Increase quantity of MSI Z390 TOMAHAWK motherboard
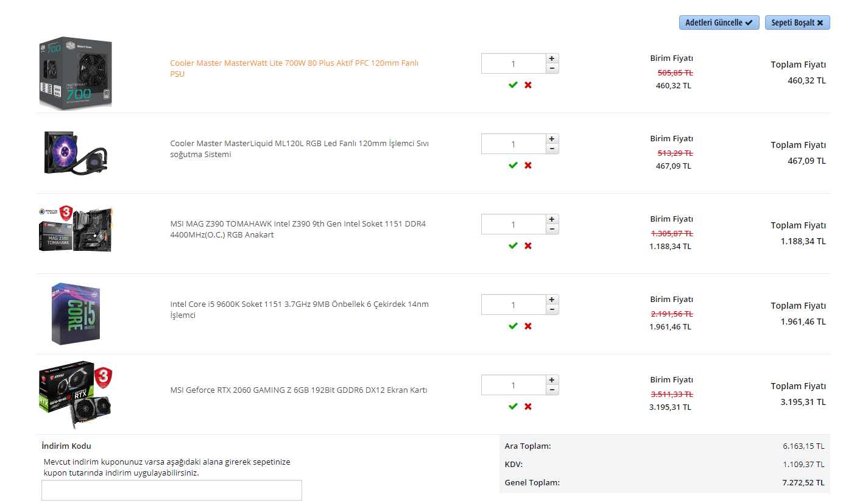 click(x=552, y=219)
